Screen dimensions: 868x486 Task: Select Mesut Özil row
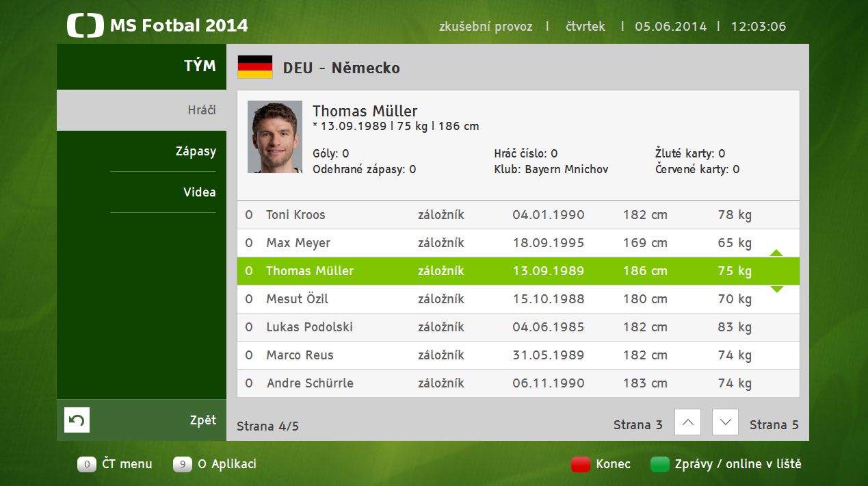297,299
